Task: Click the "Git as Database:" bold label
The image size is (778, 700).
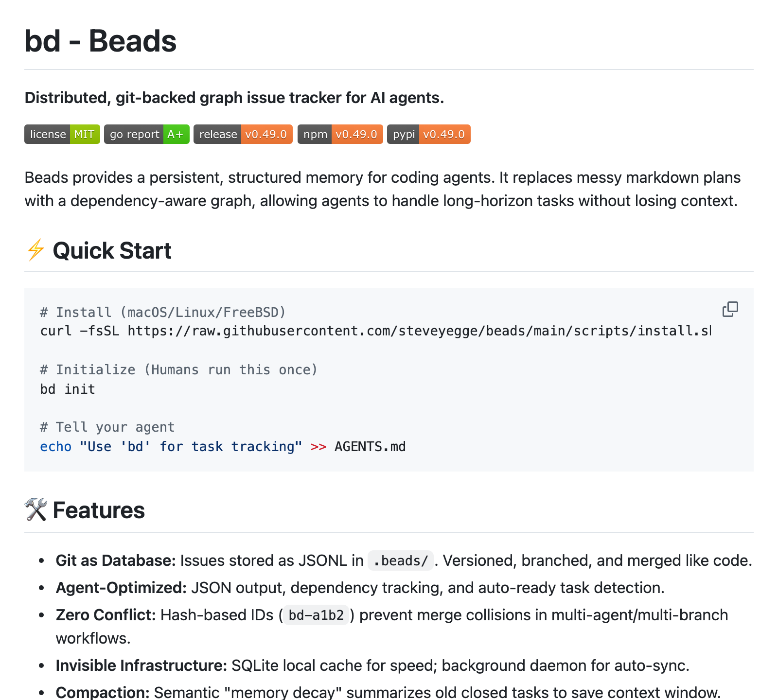Action: pyautogui.click(x=116, y=560)
